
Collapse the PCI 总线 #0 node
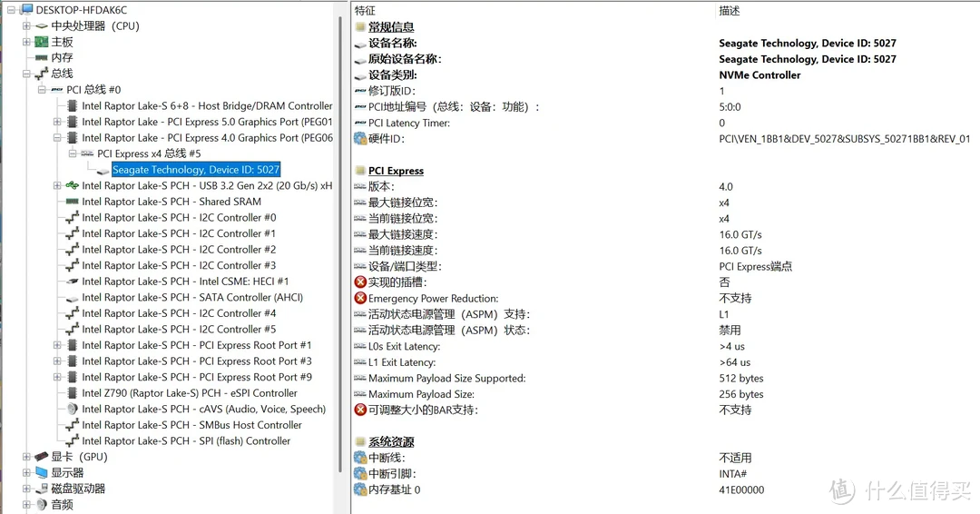click(42, 89)
